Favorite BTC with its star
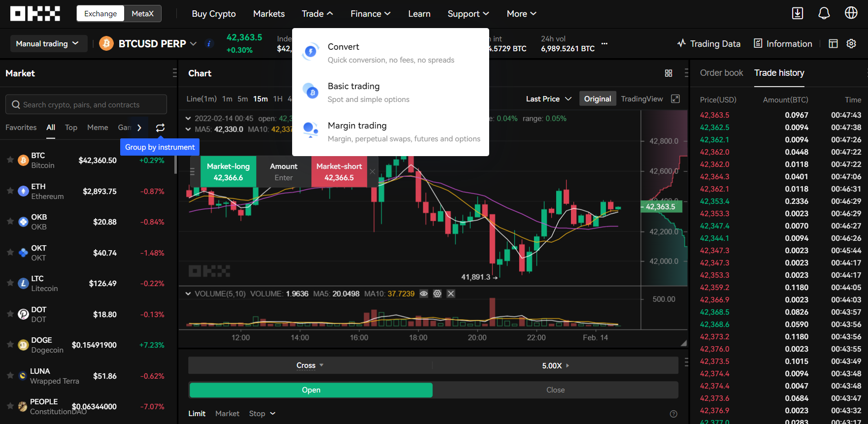Image resolution: width=868 pixels, height=424 pixels. point(10,160)
